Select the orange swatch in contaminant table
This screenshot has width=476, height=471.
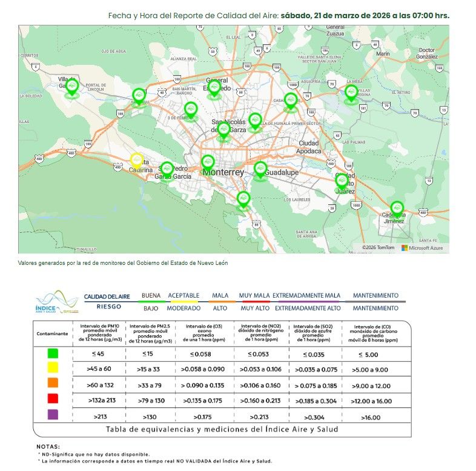coord(52,384)
